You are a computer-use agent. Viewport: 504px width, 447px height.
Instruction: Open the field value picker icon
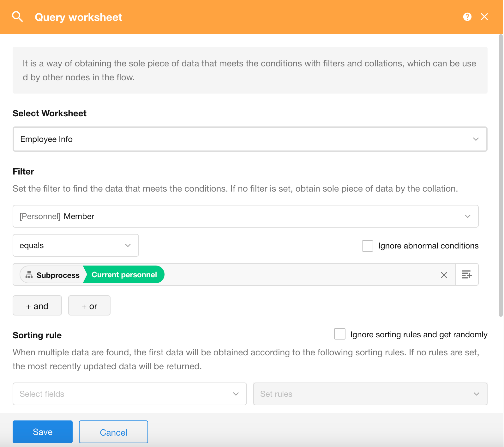coord(467,275)
